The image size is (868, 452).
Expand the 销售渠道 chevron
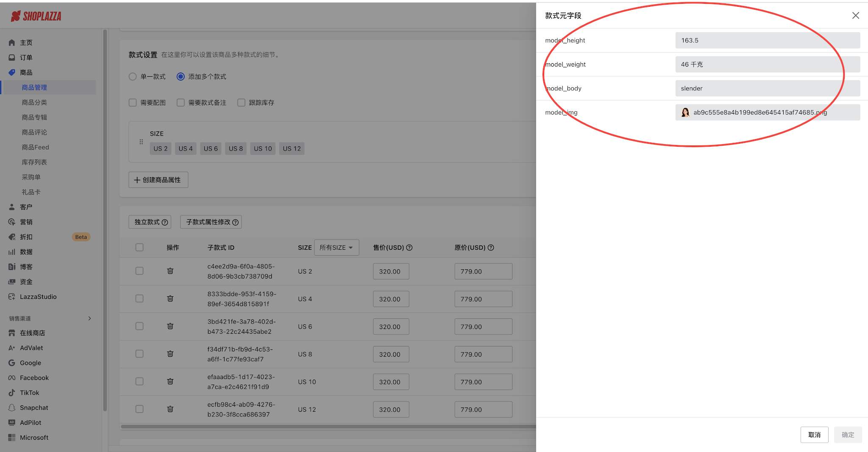89,318
